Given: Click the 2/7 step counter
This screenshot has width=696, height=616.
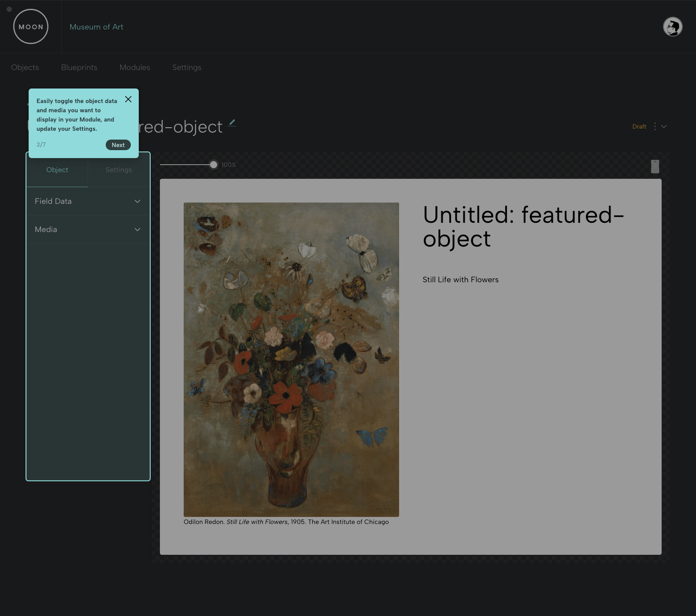Looking at the screenshot, I should pos(41,144).
